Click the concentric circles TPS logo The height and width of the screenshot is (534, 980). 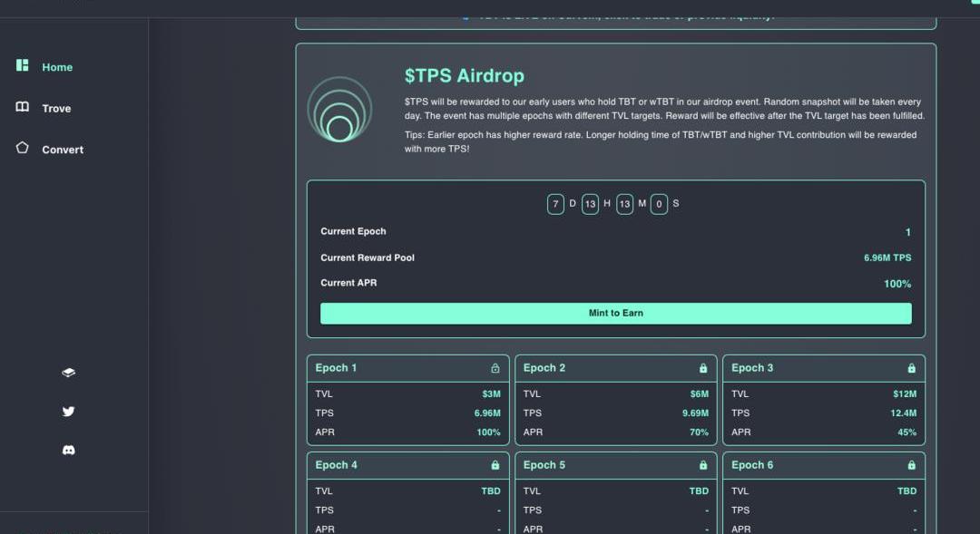pyautogui.click(x=339, y=110)
